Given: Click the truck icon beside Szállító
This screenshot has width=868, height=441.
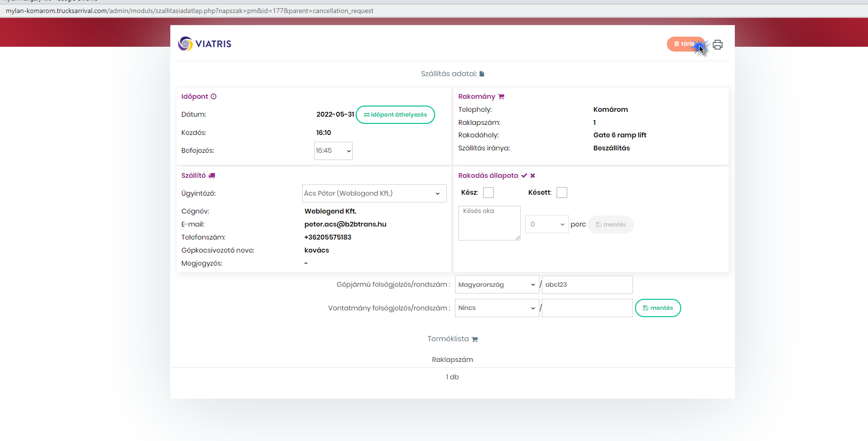Looking at the screenshot, I should coord(212,175).
